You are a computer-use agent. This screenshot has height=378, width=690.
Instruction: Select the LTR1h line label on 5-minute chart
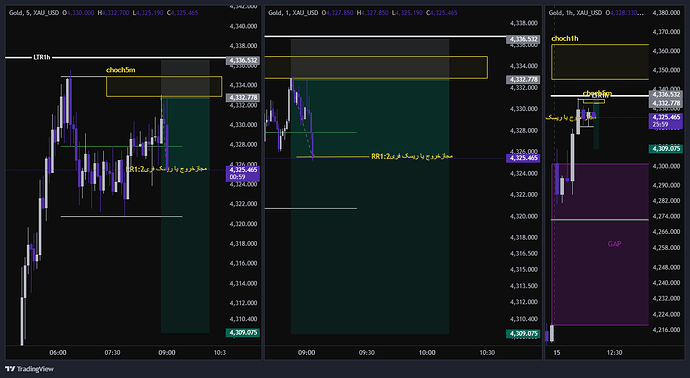(42, 57)
